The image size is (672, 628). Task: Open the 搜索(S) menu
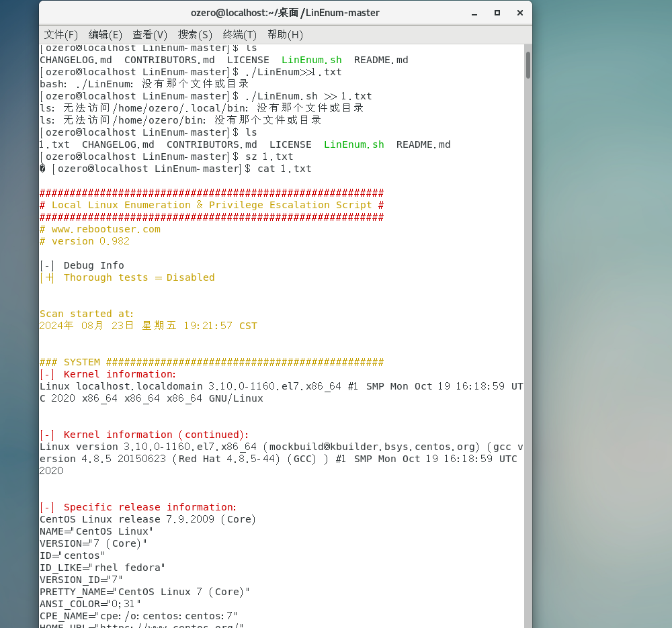[195, 34]
